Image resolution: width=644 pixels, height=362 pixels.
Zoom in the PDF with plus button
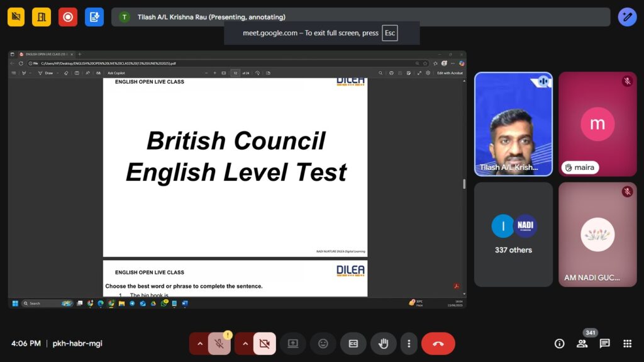[215, 73]
